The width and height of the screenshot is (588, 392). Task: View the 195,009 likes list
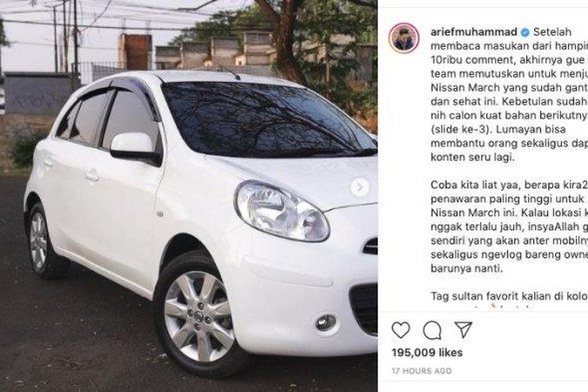click(x=427, y=353)
